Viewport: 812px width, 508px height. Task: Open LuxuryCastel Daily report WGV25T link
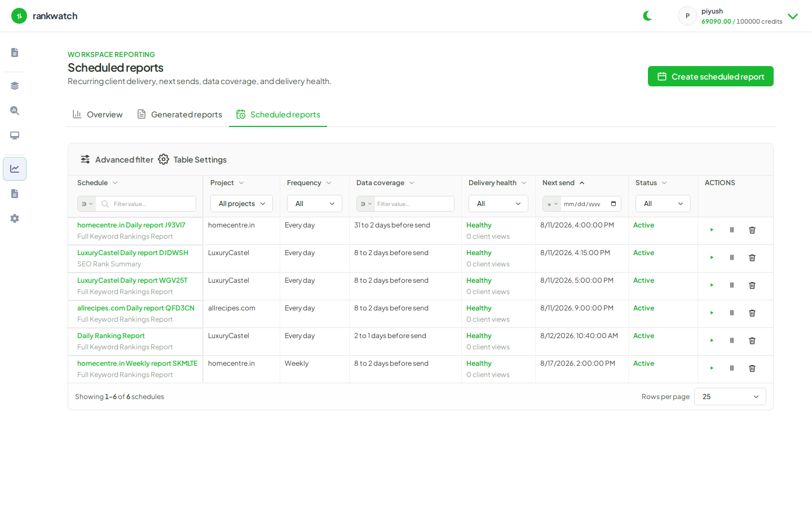pos(133,281)
